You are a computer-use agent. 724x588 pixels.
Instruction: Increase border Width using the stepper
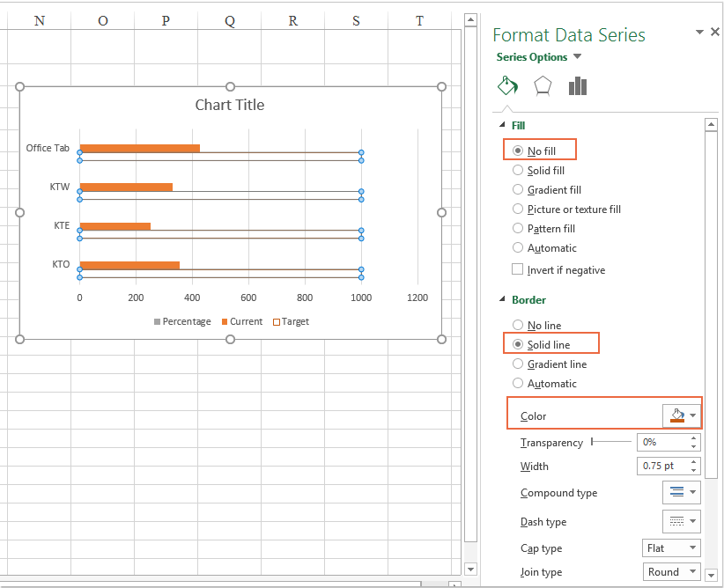[695, 462]
